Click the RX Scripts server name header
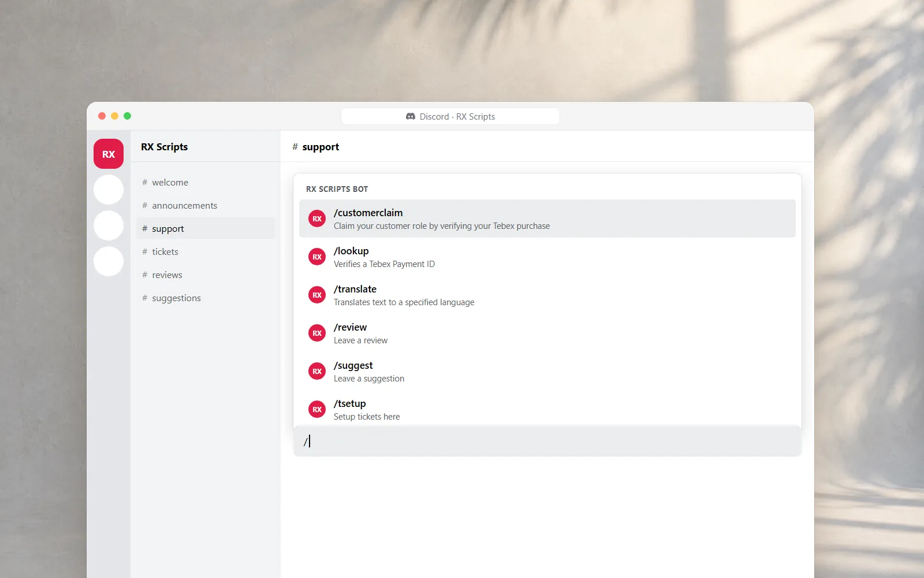Viewport: 924px width, 578px height. click(165, 147)
